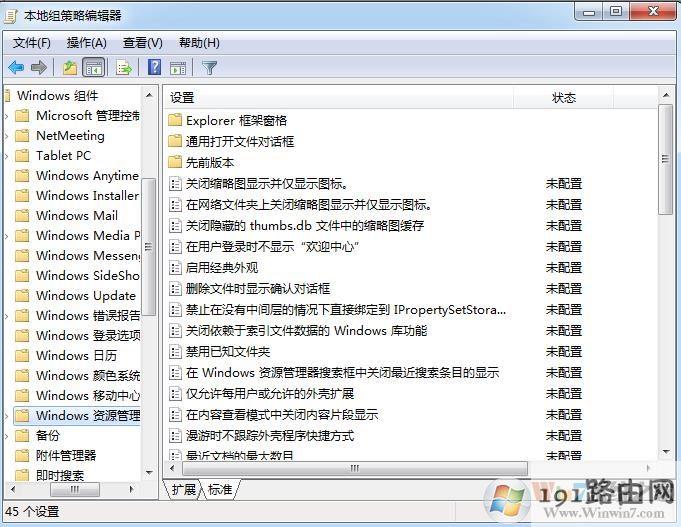
Task: Expand the NetMeeting tree node
Action: pos(7,136)
